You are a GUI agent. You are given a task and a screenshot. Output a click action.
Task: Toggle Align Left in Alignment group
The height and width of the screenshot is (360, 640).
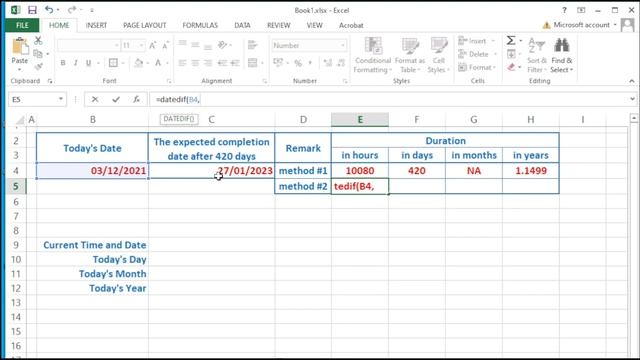point(182,63)
